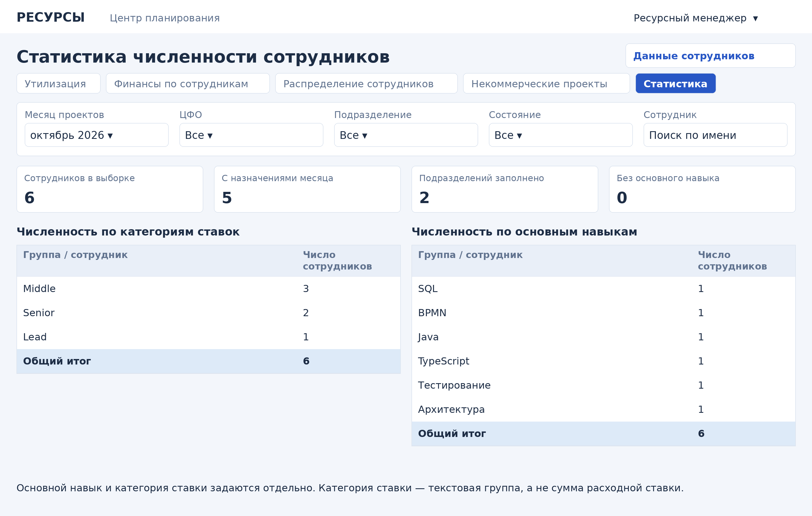Open the Распределение сотрудников tab
Screen dimensions: 812x516
tap(366, 83)
